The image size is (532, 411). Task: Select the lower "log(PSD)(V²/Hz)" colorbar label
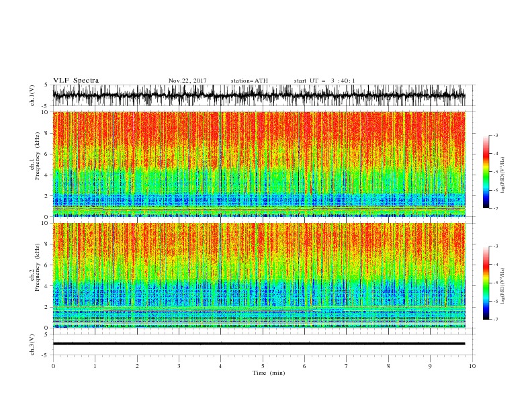pyautogui.click(x=502, y=285)
